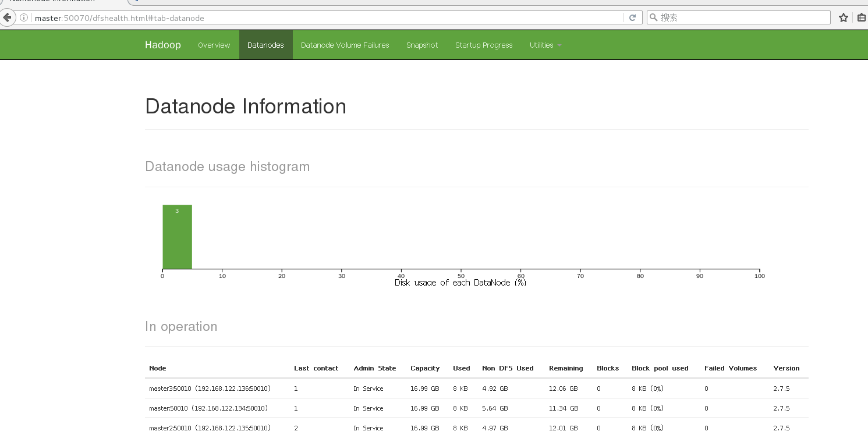The width and height of the screenshot is (868, 442).
Task: Click the master2:50010 node row entry
Action: 210,428
